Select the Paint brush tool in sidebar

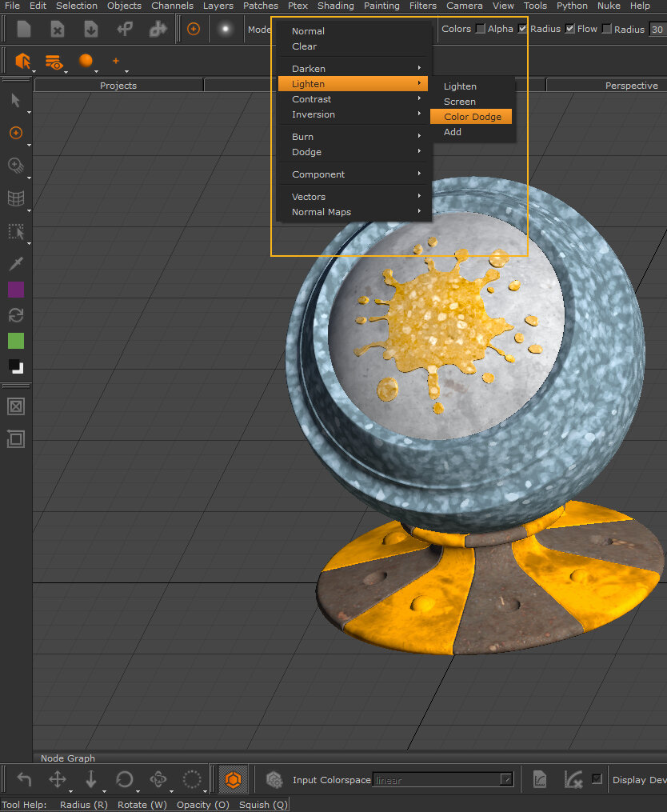tap(15, 133)
